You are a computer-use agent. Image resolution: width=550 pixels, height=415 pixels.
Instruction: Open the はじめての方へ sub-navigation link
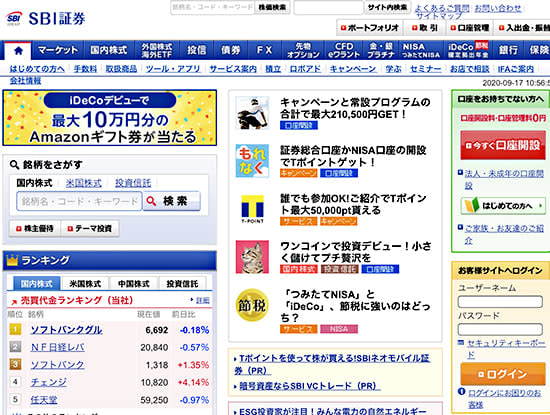pos(37,69)
